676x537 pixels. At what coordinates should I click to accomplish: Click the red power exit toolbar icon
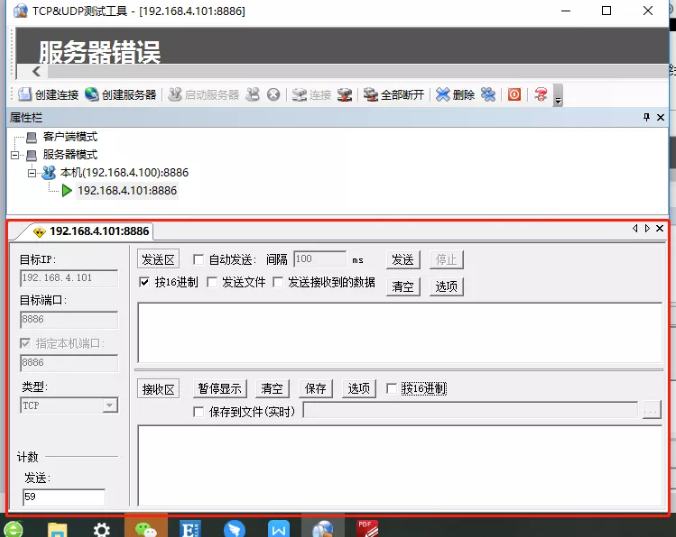[x=514, y=94]
